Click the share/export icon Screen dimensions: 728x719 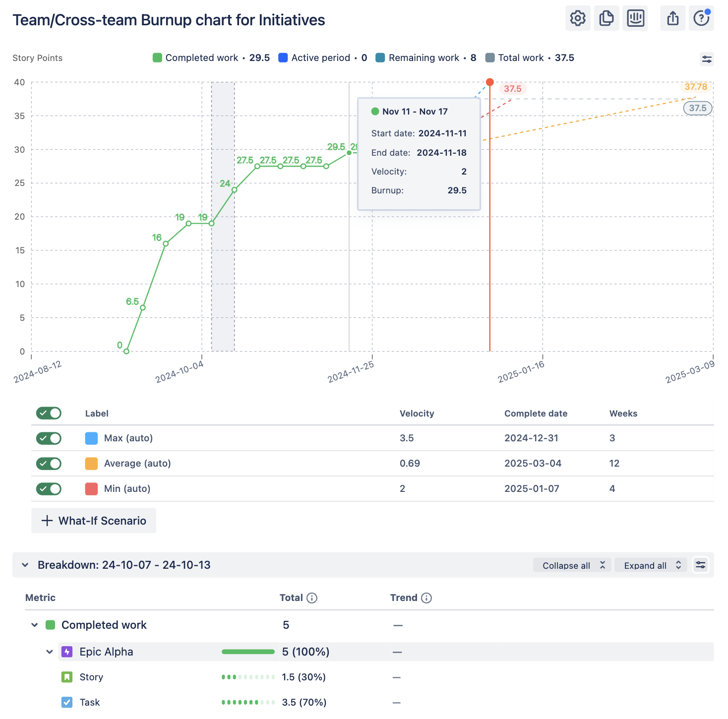click(672, 18)
